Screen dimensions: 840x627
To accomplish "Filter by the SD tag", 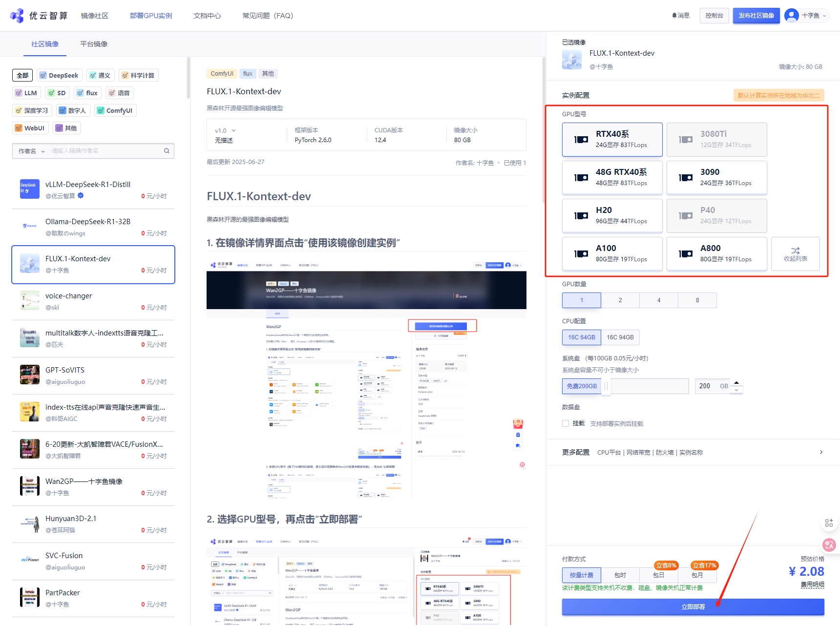I will (x=57, y=93).
